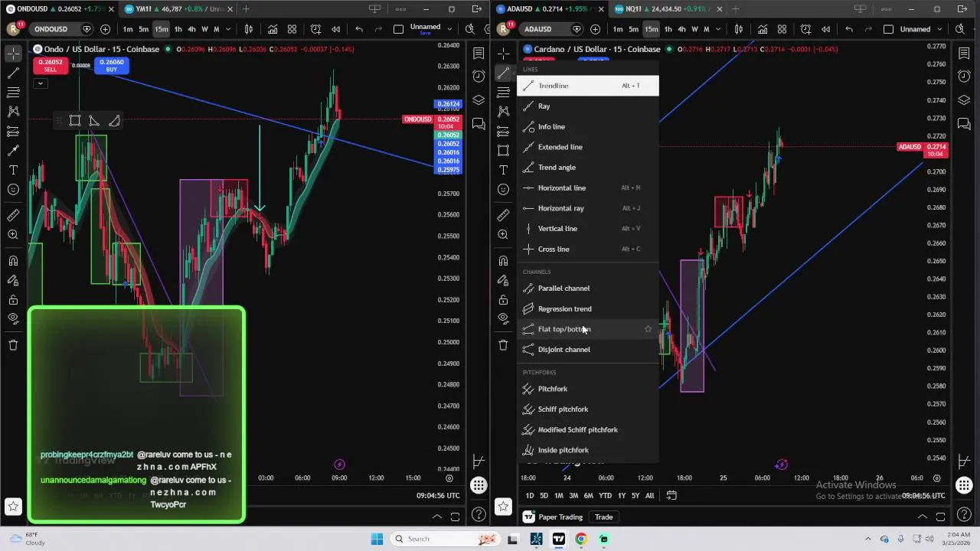The height and width of the screenshot is (551, 980).
Task: Open ADAUSD symbol search in right window
Action: pyautogui.click(x=537, y=29)
